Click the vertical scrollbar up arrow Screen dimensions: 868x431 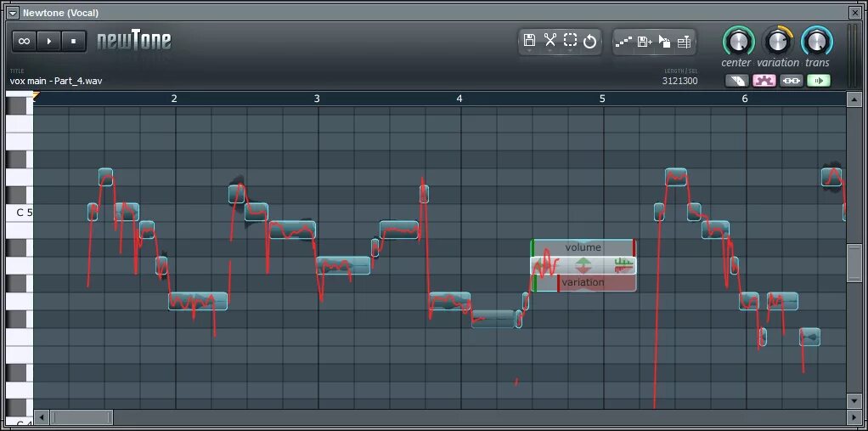click(x=854, y=99)
